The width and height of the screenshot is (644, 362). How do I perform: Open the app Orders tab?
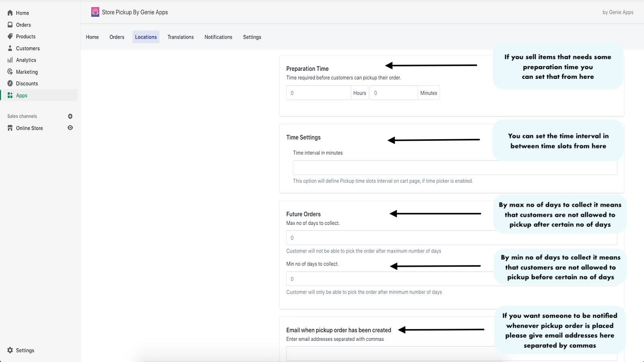(117, 37)
